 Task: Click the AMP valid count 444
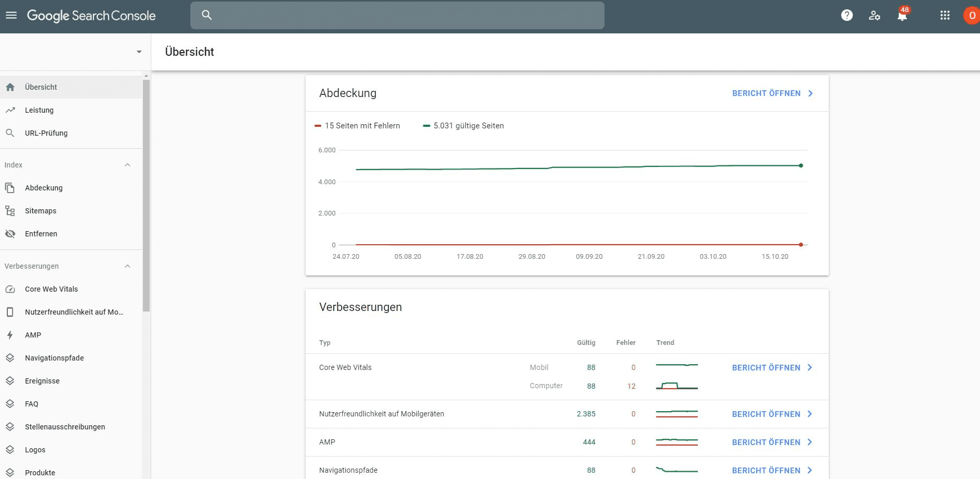click(589, 442)
